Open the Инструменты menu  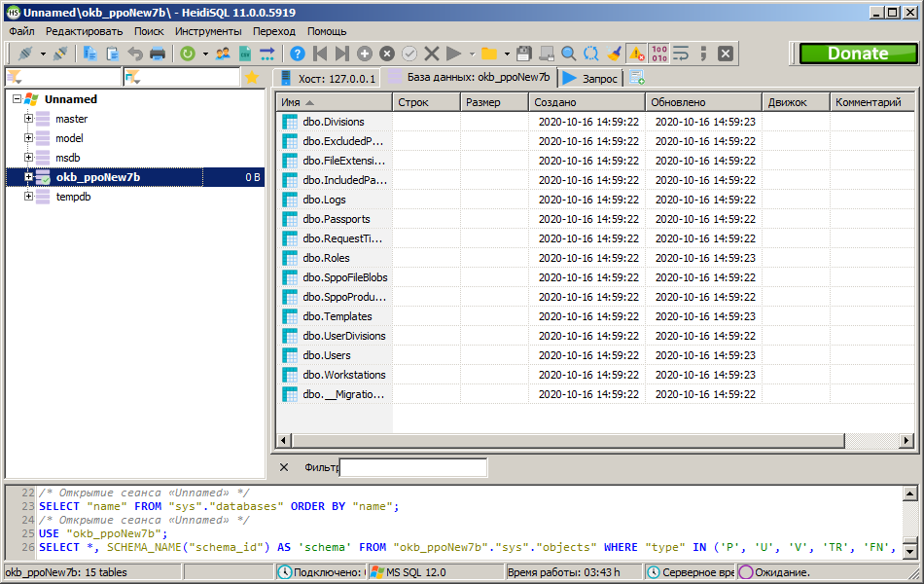pyautogui.click(x=208, y=31)
